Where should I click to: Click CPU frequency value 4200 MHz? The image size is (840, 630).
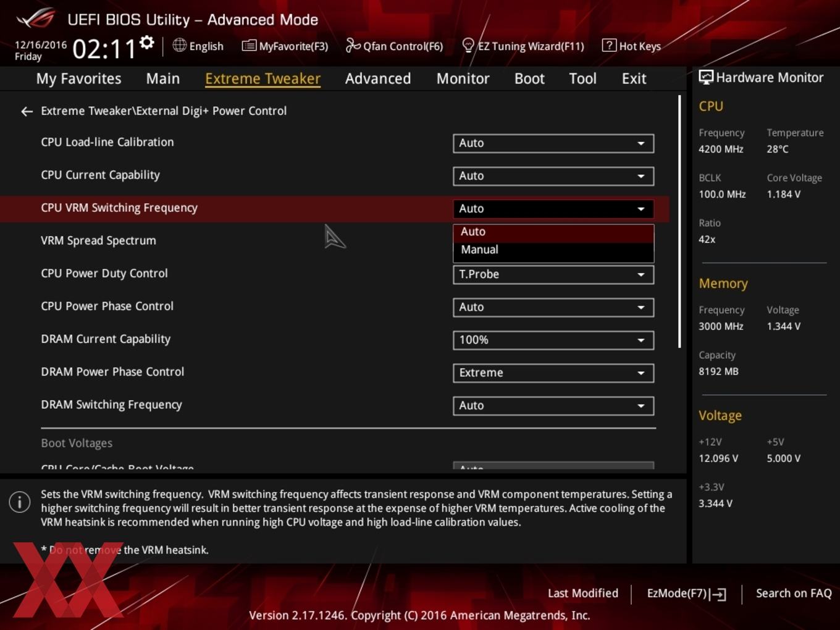[x=721, y=149]
